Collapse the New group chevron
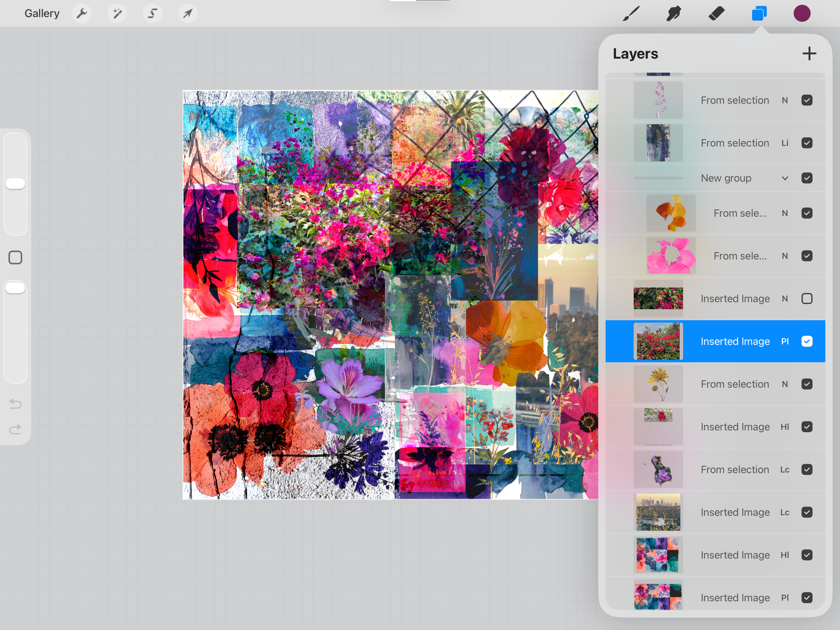Viewport: 840px width, 630px height. (785, 178)
